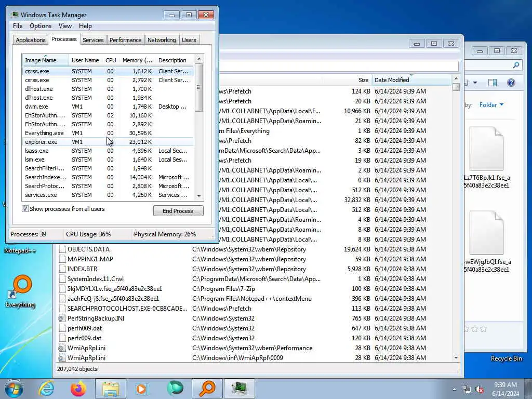This screenshot has height=399, width=532.
Task: Click the muted volume tray icon
Action: pos(480,390)
